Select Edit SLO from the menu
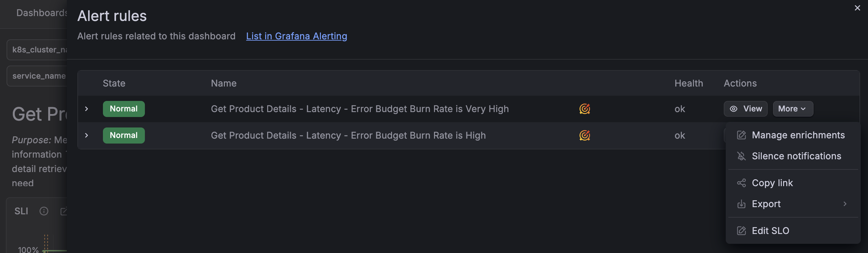The width and height of the screenshot is (868, 253). (x=770, y=230)
